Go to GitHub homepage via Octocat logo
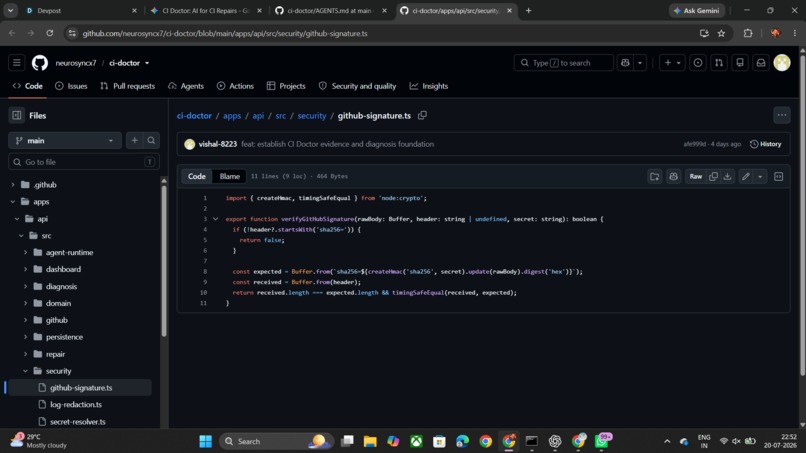 coord(40,63)
